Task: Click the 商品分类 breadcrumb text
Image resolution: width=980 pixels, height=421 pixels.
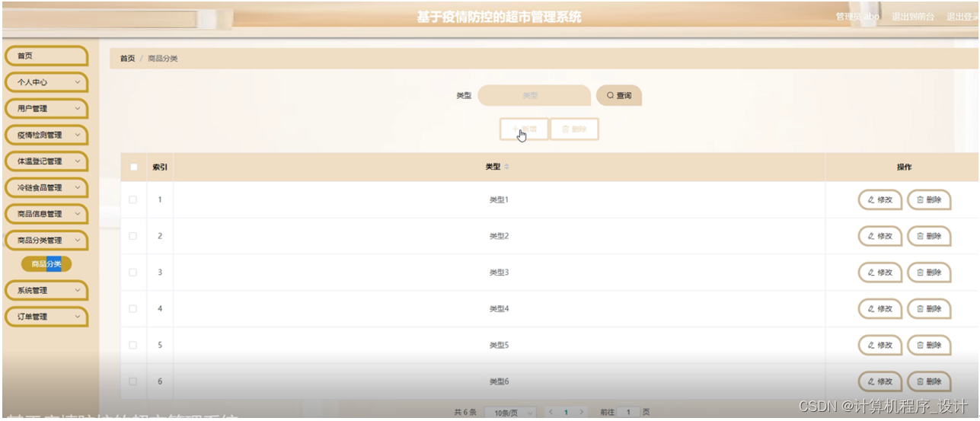Action: click(163, 59)
